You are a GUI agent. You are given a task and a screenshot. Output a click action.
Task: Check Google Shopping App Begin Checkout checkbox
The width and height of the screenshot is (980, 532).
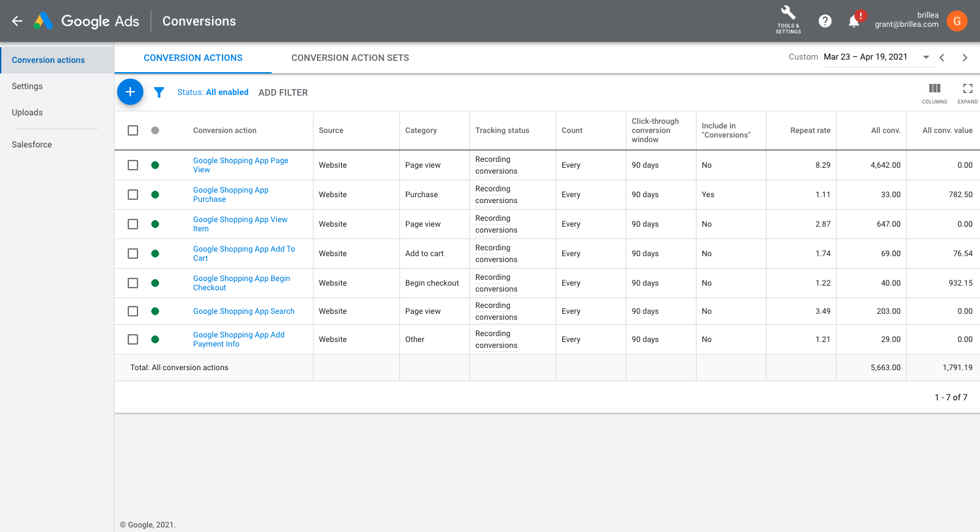tap(133, 283)
